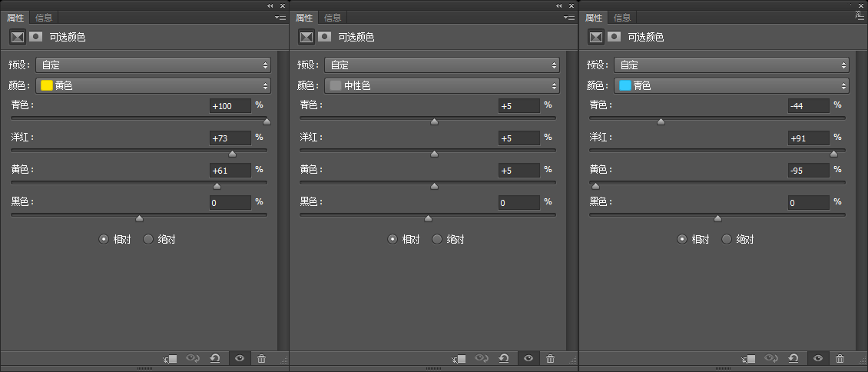This screenshot has height=372, width=868.
Task: Click the 青色 slider handle set to +100
Action: coord(267,121)
